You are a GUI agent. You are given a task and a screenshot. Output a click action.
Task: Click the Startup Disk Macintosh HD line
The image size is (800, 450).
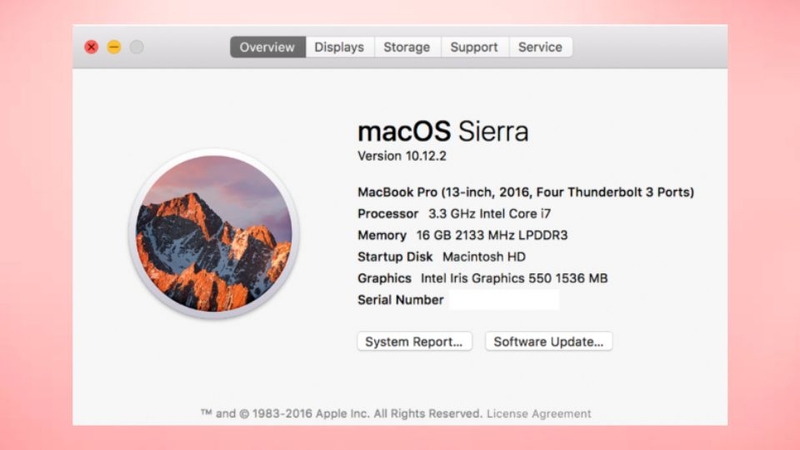441,257
